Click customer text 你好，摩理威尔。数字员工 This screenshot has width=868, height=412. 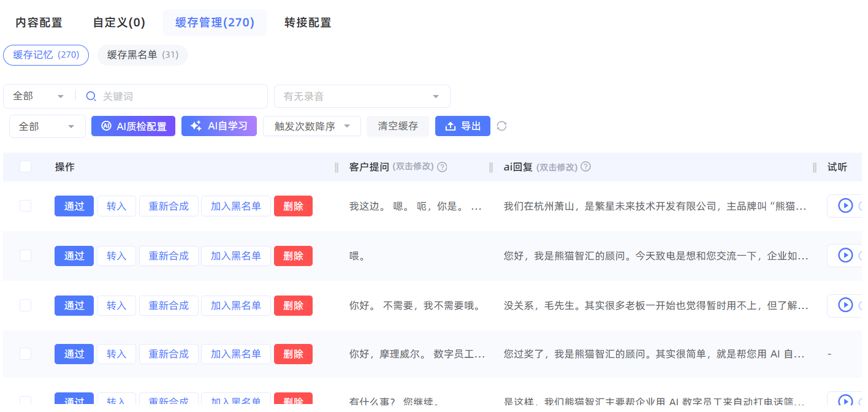[x=417, y=354]
